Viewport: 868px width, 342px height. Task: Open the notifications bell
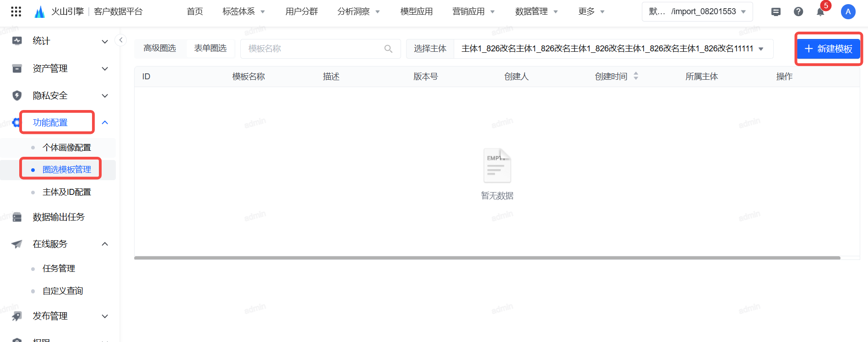click(820, 12)
